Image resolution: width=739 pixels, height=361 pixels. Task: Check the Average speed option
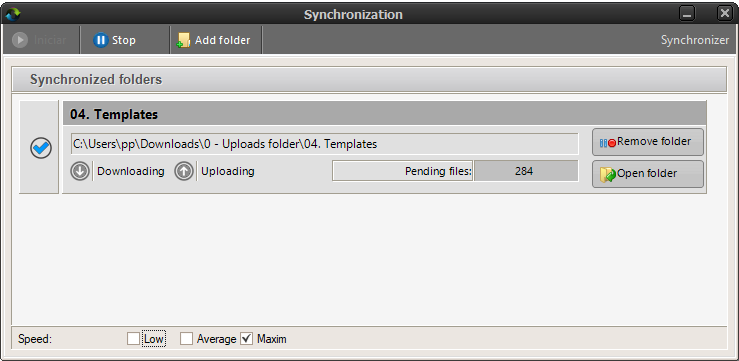click(x=187, y=339)
